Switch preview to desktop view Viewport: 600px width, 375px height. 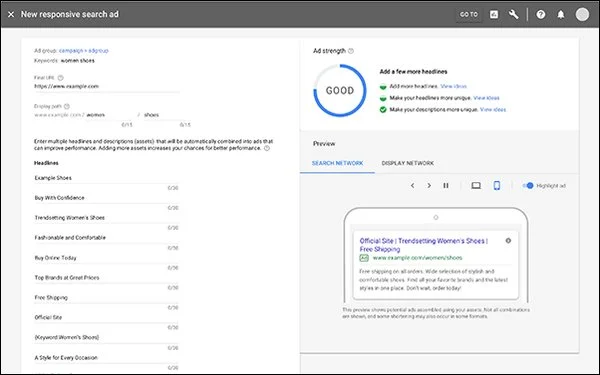[476, 186]
